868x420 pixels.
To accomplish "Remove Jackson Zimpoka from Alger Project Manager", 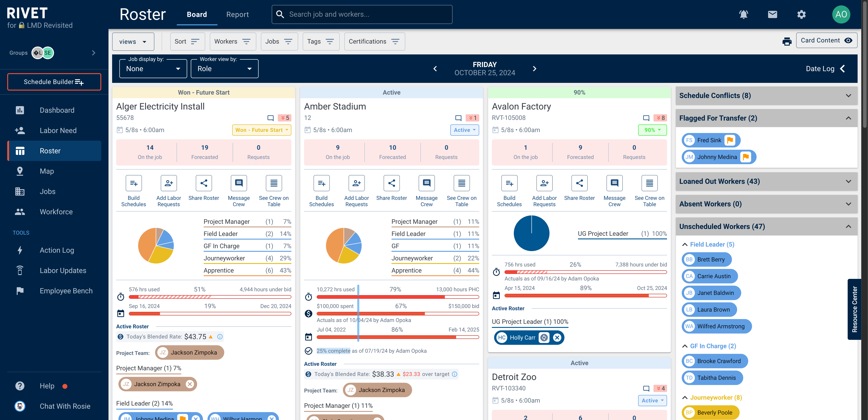I will [190, 384].
